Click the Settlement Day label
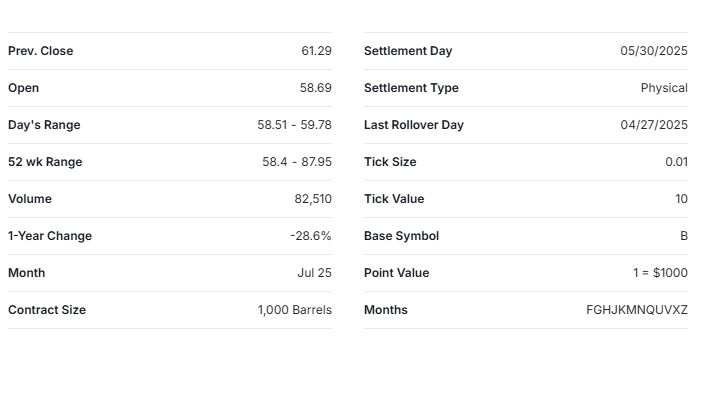 [408, 51]
